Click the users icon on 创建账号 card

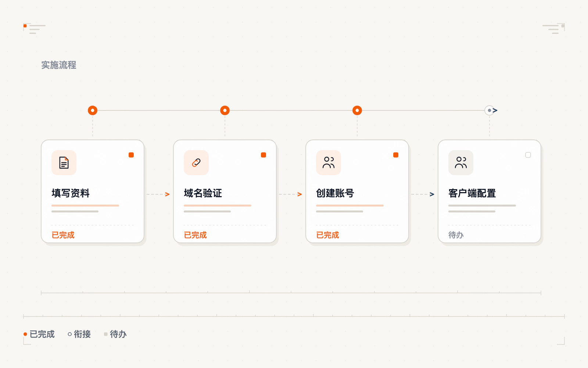tap(329, 163)
